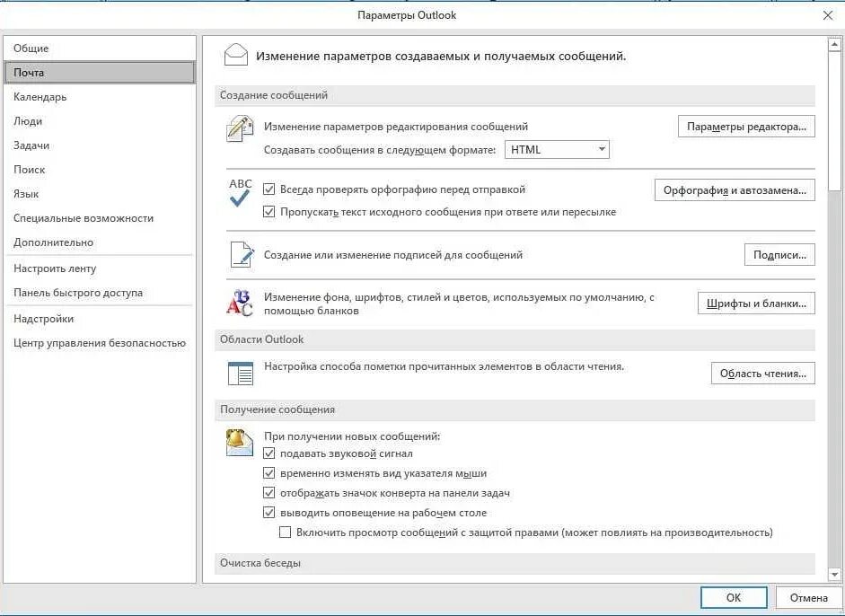Viewport: 845px width, 616px height.
Task: Confirm settings with the OK button
Action: click(x=734, y=598)
